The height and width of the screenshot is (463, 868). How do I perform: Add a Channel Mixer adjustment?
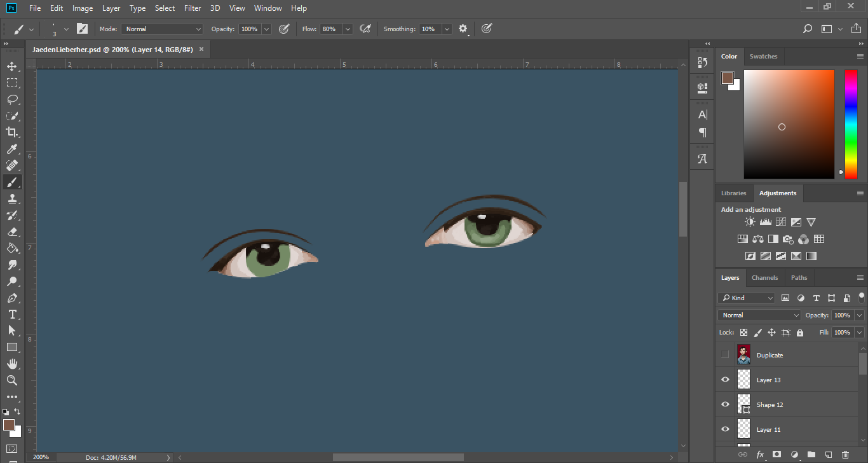pyautogui.click(x=804, y=239)
